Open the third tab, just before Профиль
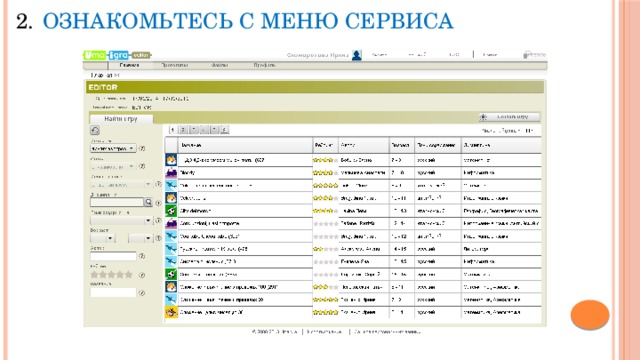The width and height of the screenshot is (640, 360). click(x=220, y=65)
